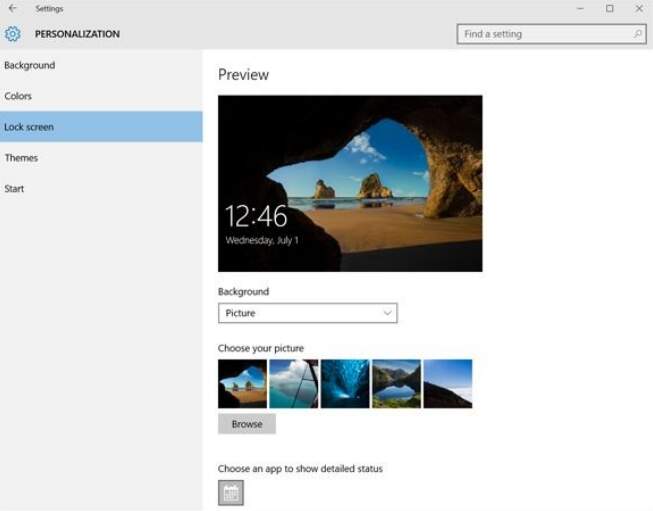The height and width of the screenshot is (511, 653).
Task: Click inside the Find a setting field
Action: point(545,34)
